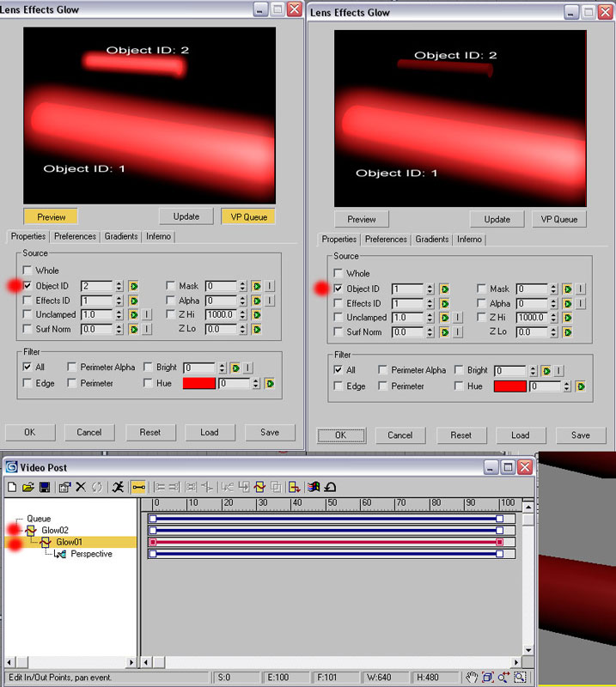Image resolution: width=616 pixels, height=687 pixels.
Task: Select Perspective event in queue tree
Action: coord(91,554)
